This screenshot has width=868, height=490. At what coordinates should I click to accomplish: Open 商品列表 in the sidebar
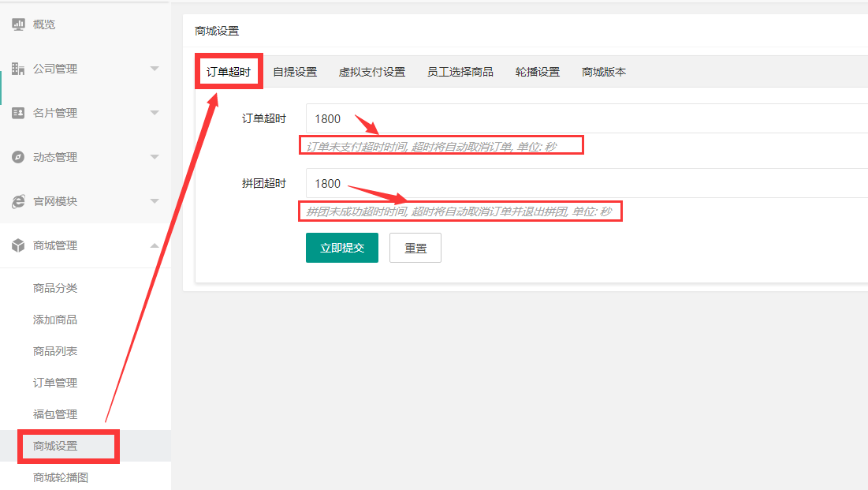click(55, 351)
